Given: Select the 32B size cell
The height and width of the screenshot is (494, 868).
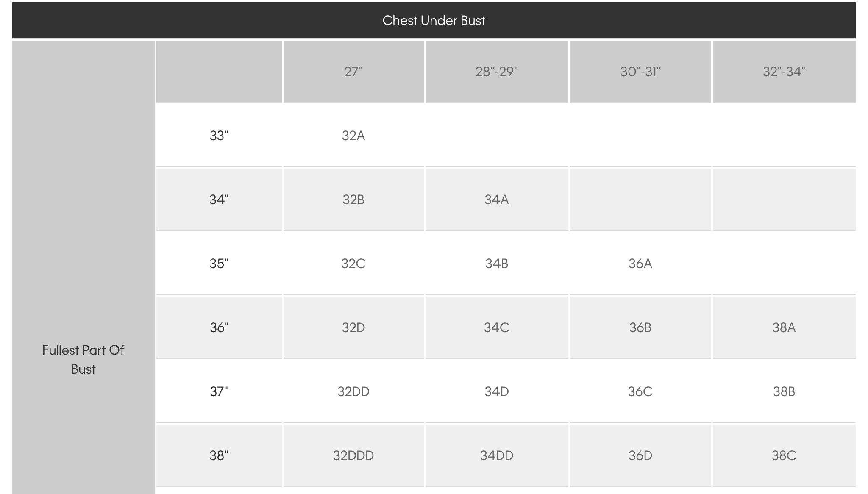Looking at the screenshot, I should (x=353, y=200).
